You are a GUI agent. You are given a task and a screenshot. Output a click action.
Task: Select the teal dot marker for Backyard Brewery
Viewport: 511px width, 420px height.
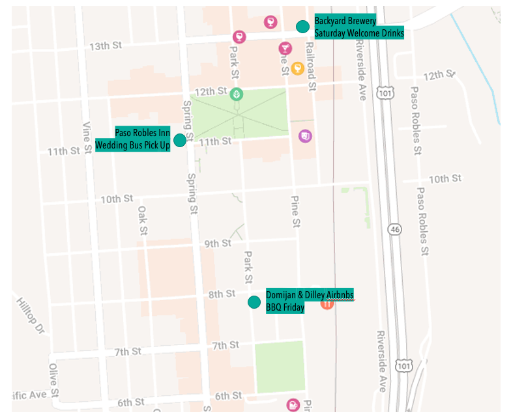click(x=302, y=27)
